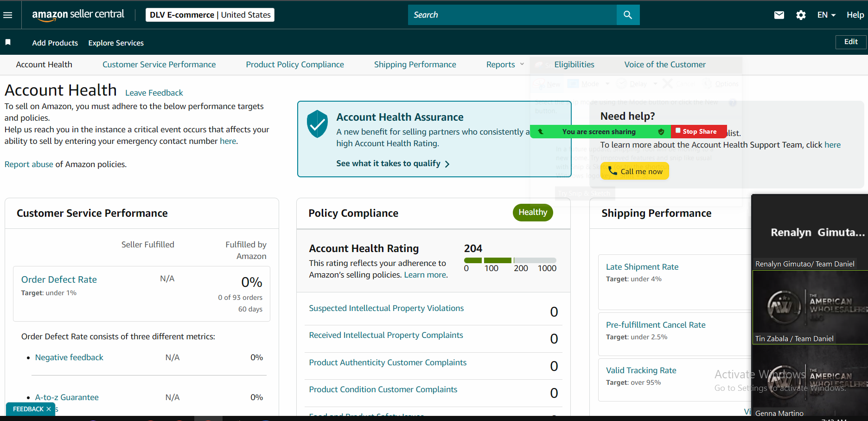The width and height of the screenshot is (868, 421).
Task: Click the 'Seller Fulfilled' column header
Action: pyautogui.click(x=148, y=245)
